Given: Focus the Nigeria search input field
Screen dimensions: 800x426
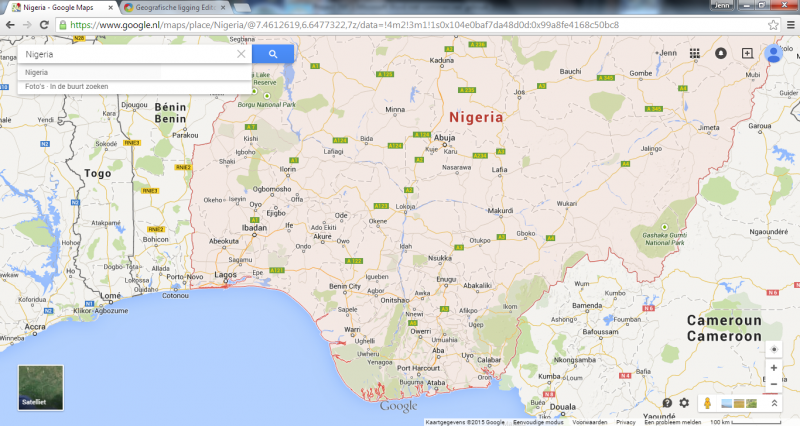Looking at the screenshot, I should pos(128,54).
